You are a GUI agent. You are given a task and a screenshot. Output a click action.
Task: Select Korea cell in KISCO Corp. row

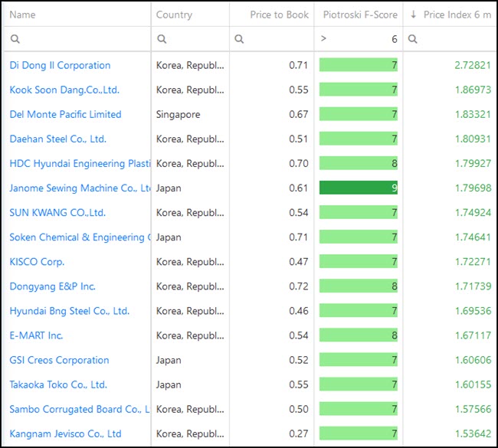click(190, 262)
